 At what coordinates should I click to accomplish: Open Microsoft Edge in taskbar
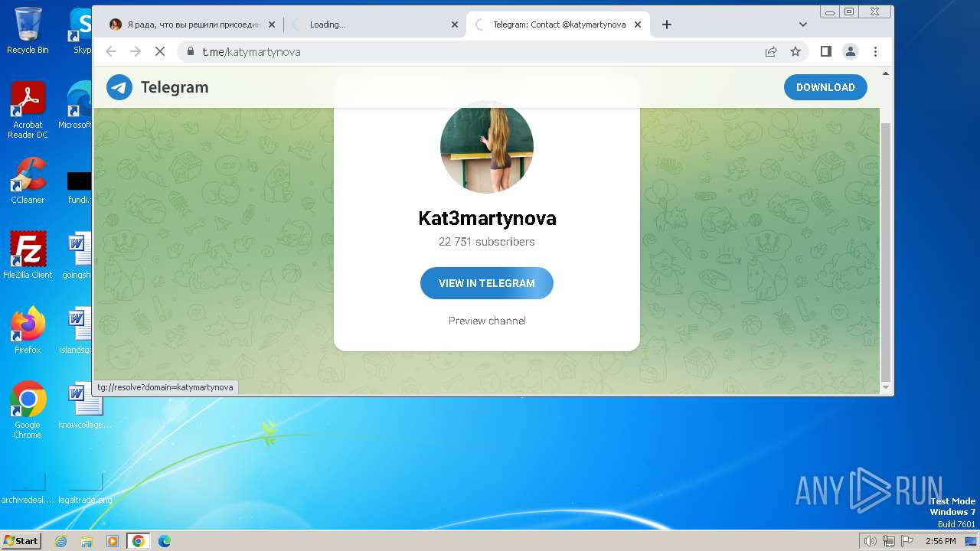coord(165,541)
